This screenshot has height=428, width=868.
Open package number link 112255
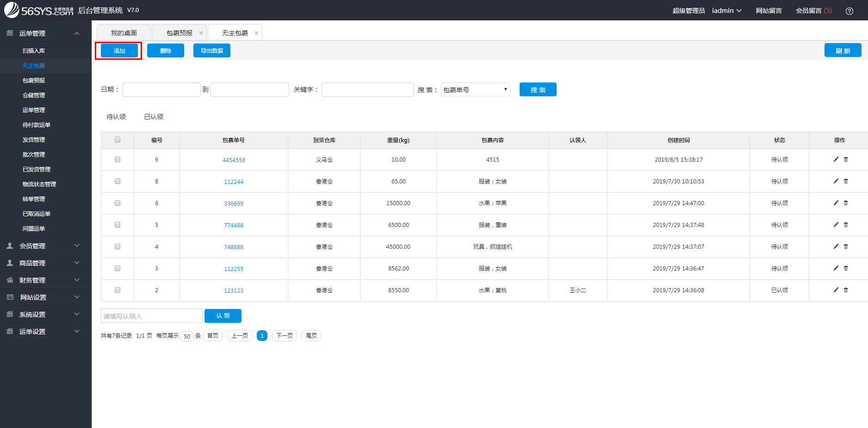pos(234,269)
